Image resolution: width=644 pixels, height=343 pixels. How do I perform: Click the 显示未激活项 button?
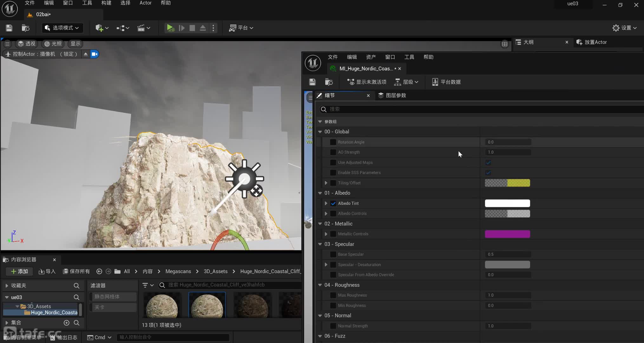[x=367, y=82]
